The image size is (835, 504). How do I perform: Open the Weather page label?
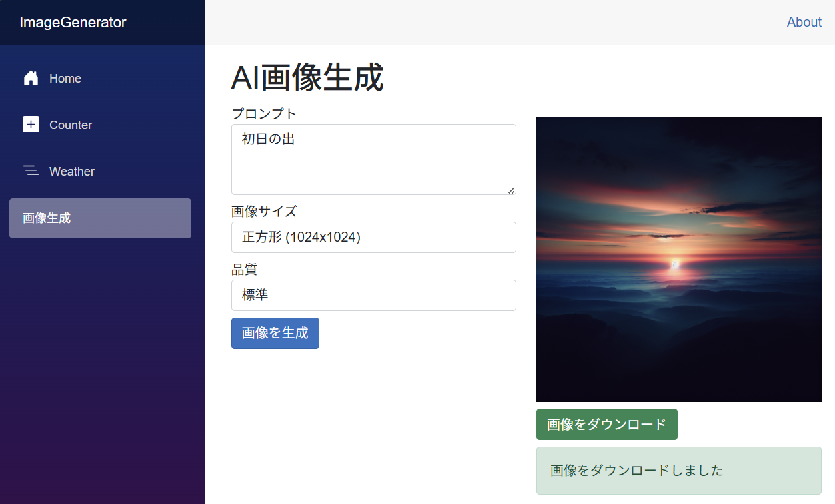(72, 172)
